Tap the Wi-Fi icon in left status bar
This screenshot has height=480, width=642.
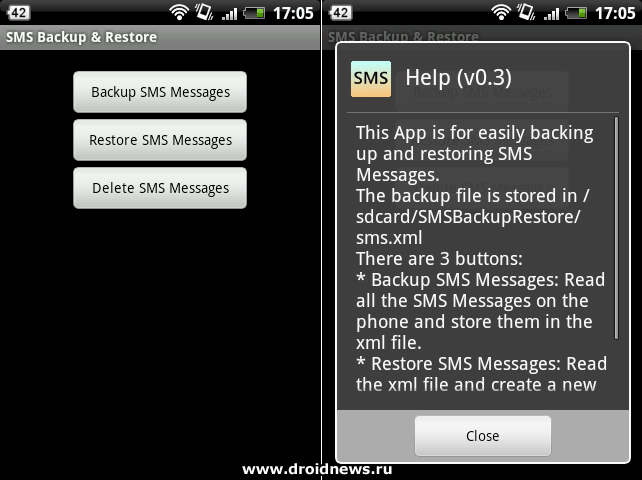tap(179, 13)
